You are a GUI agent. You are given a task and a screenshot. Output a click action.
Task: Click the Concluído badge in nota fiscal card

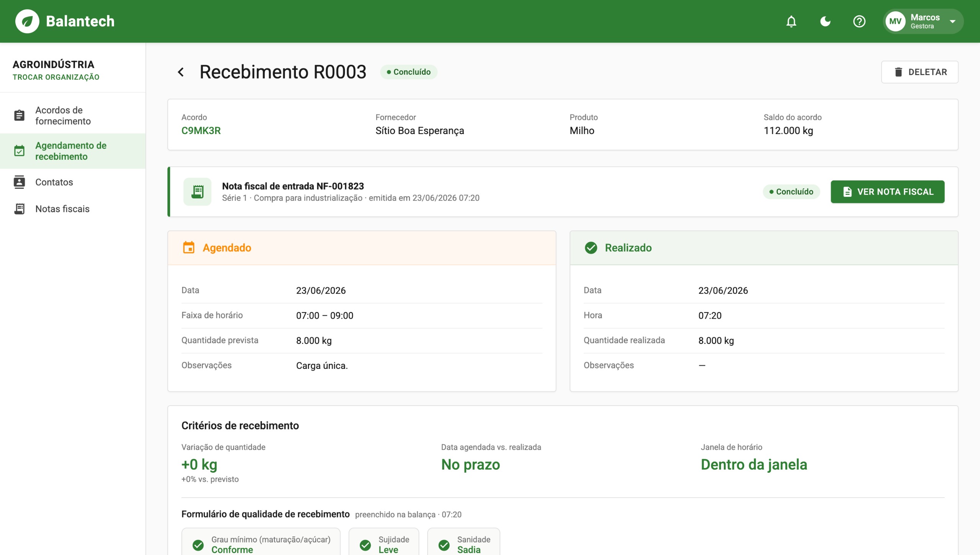click(x=791, y=192)
